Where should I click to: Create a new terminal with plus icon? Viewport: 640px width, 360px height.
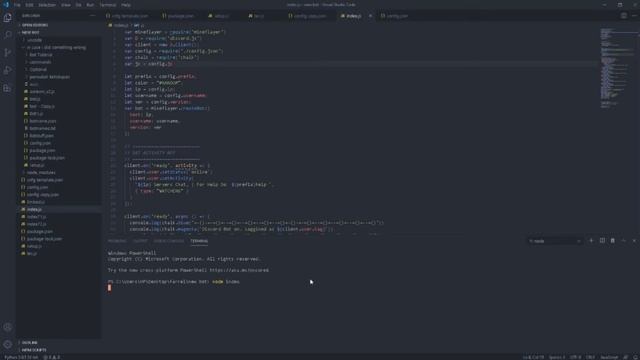pos(591,241)
